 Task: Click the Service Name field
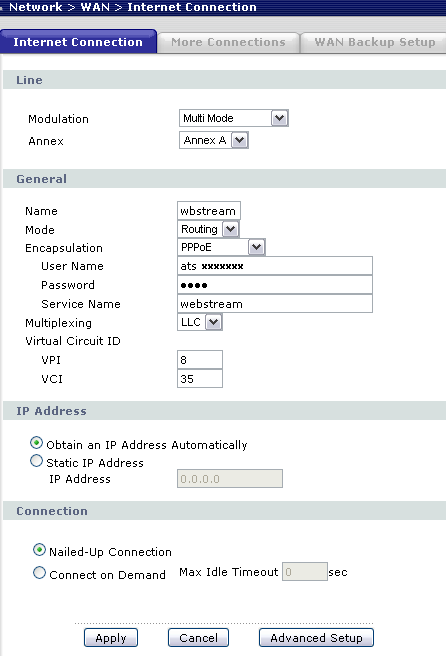(x=275, y=304)
